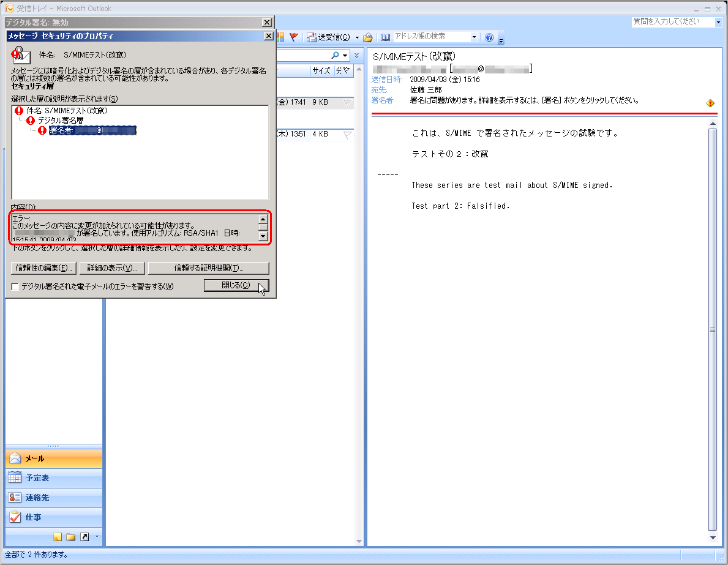Click the magnifier search icon in mail list
The width and height of the screenshot is (728, 565).
pyautogui.click(x=335, y=56)
